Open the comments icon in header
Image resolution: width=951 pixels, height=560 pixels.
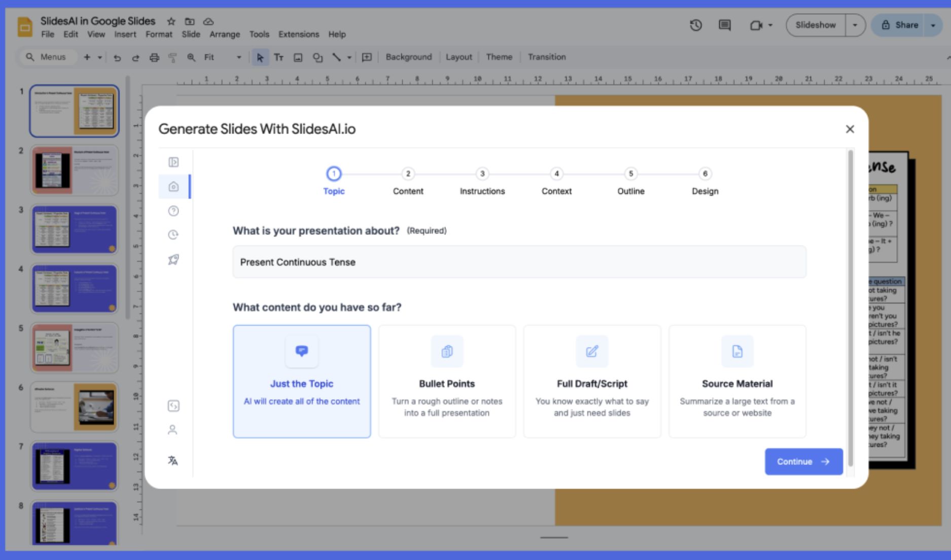click(725, 25)
